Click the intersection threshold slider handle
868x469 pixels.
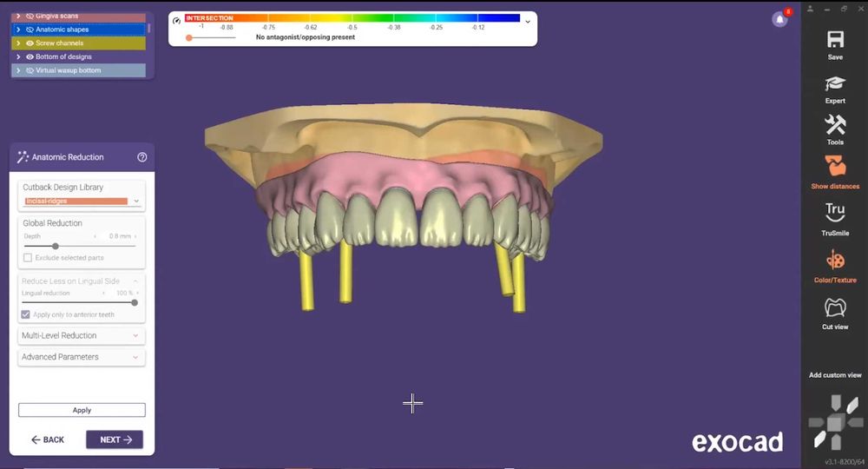189,37
